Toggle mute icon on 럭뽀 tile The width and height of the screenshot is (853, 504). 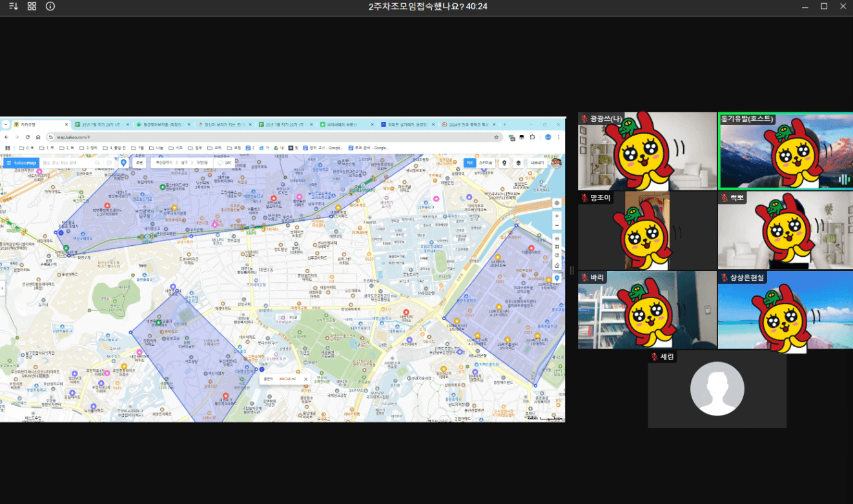click(725, 198)
